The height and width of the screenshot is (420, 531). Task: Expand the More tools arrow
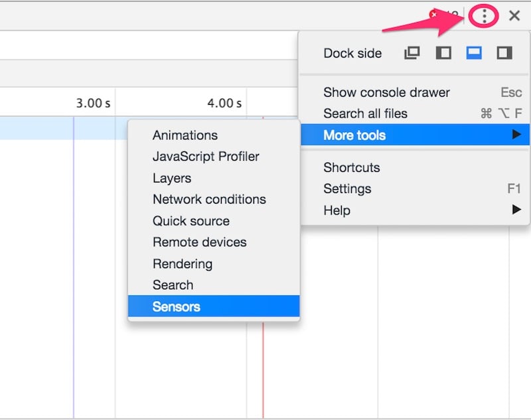(516, 135)
